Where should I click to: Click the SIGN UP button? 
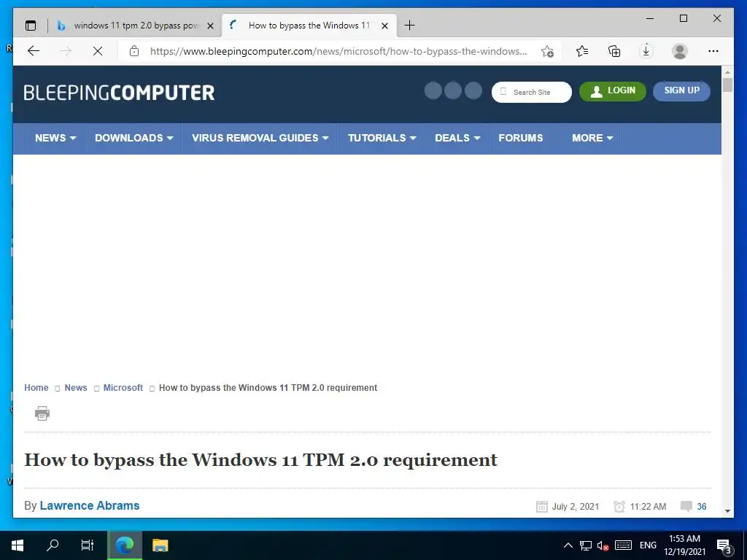pyautogui.click(x=682, y=91)
